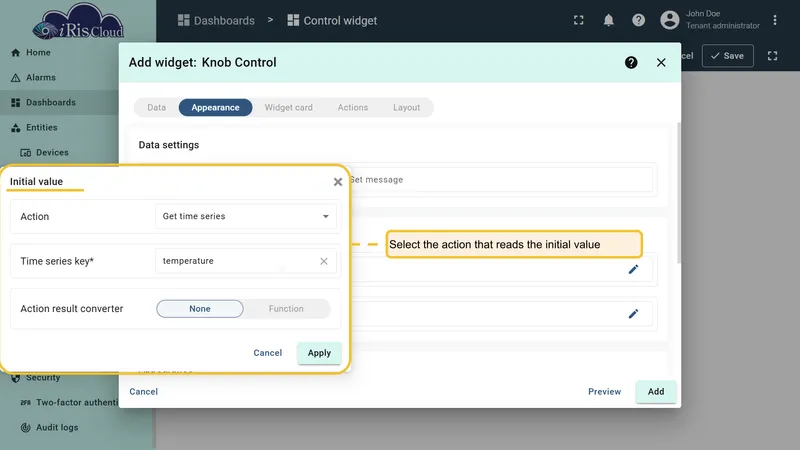Click the Data settings heading
Image resolution: width=800 pixels, height=450 pixels.
pyautogui.click(x=169, y=145)
